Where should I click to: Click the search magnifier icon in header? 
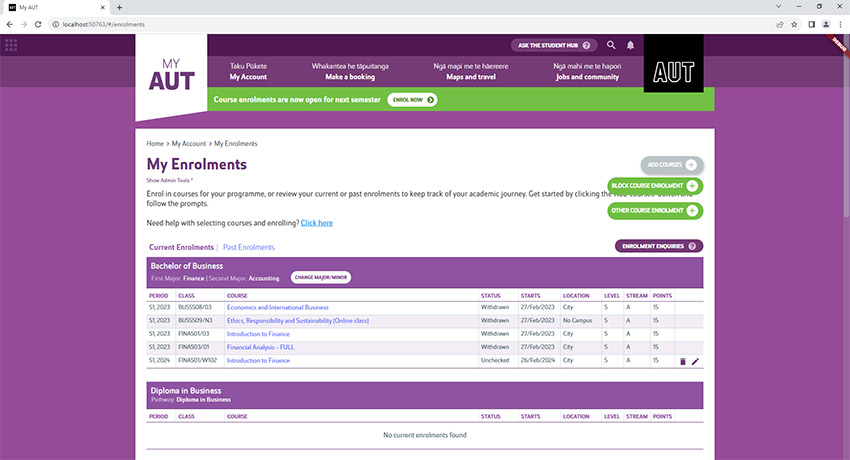point(612,45)
